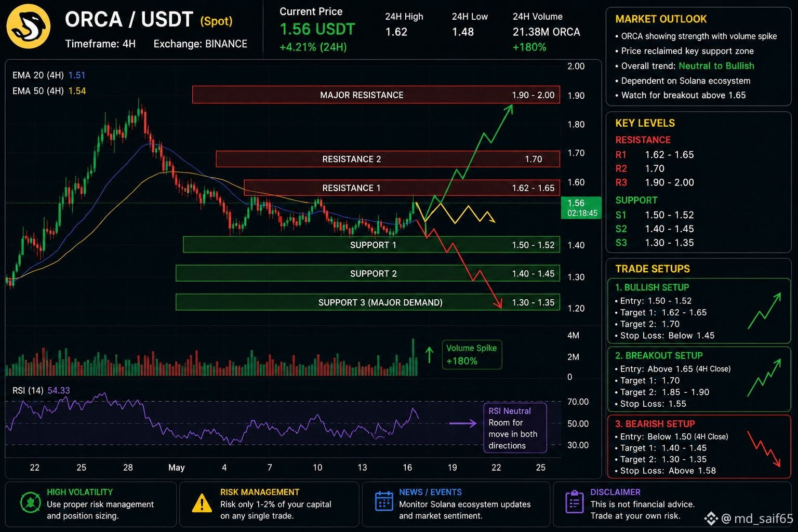
Task: Click the S1 row 1.50 - 1.52
Action: (x=655, y=215)
